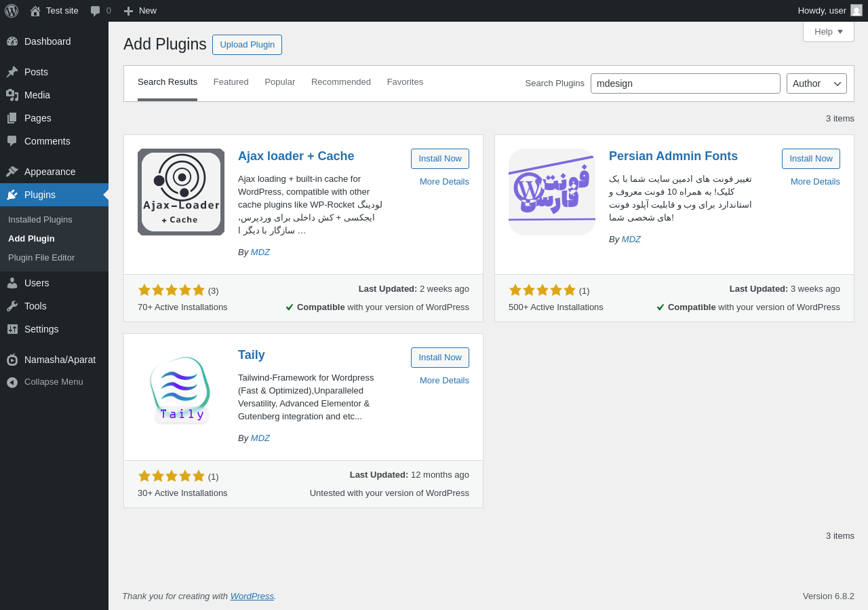Open the comments bubble in admin bar
This screenshot has height=610, width=868.
pos(100,11)
